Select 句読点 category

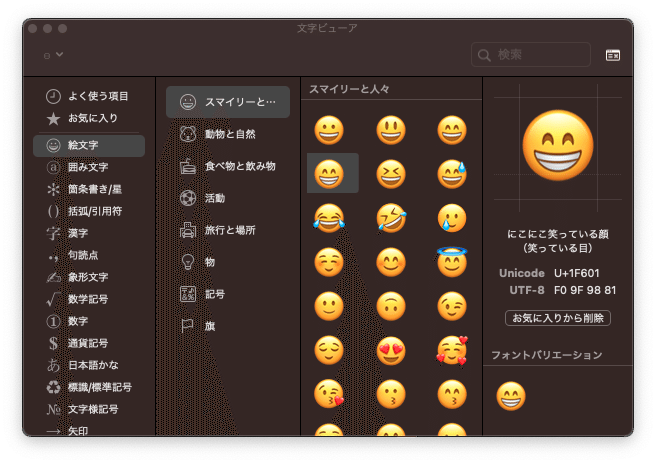(x=89, y=255)
